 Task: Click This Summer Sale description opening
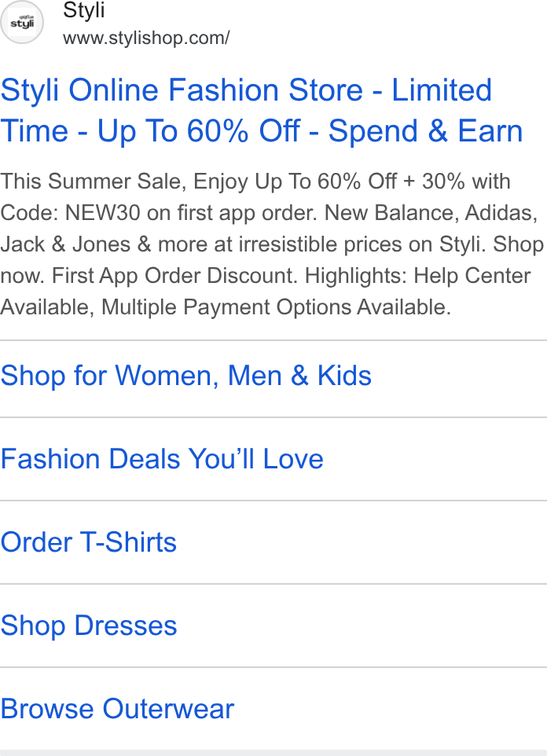click(x=93, y=182)
